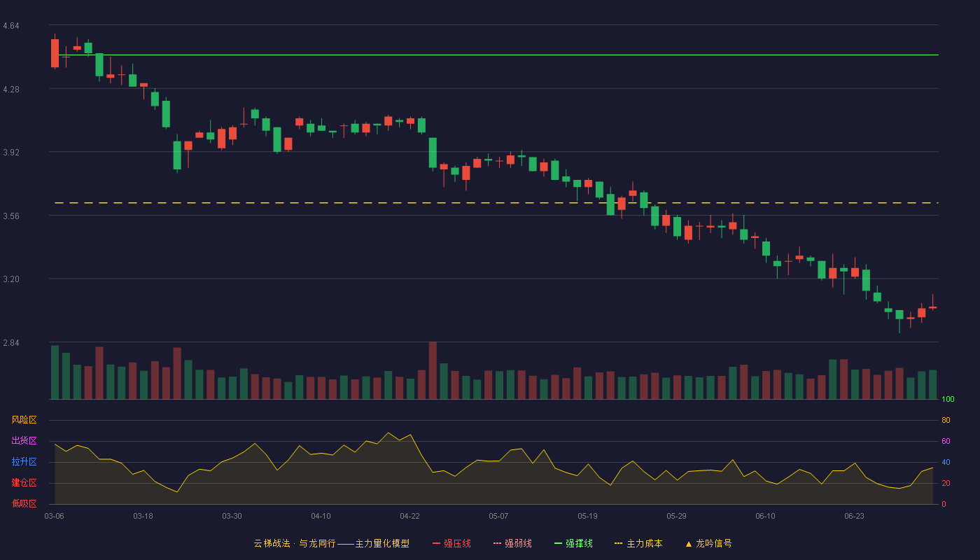
Task: Click the green solid support line on chart
Action: (x=496, y=55)
